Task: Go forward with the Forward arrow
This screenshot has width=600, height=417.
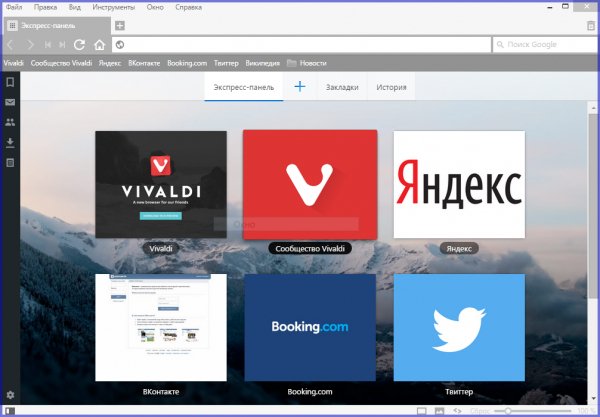Action: tap(30, 45)
